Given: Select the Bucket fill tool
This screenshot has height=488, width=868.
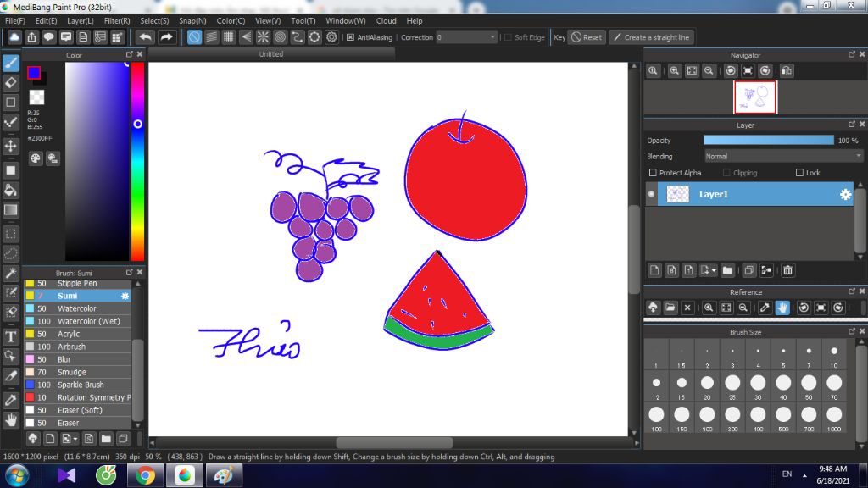Looking at the screenshot, I should (10, 191).
